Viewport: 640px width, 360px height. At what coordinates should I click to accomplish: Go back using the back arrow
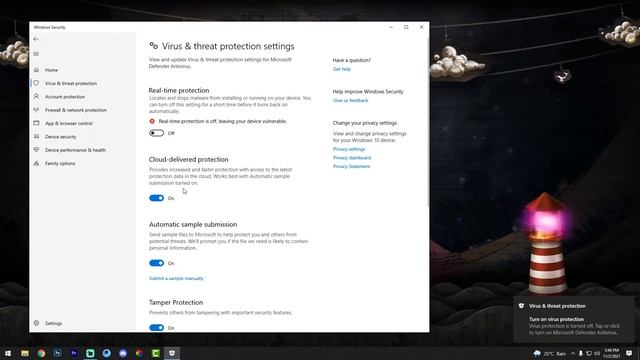(x=36, y=39)
